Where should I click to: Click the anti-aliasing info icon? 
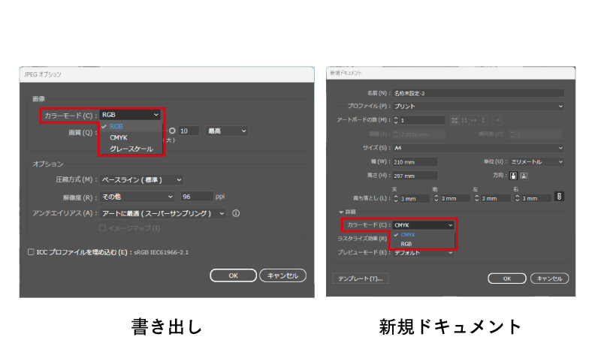point(236,213)
